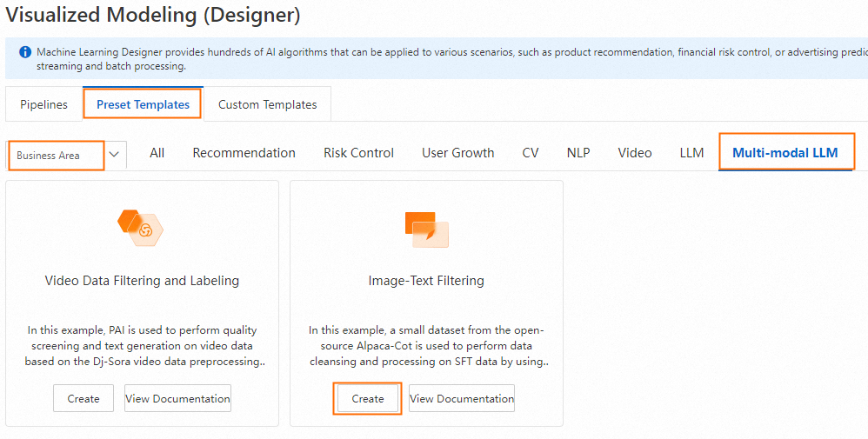Image resolution: width=868 pixels, height=439 pixels.
Task: Choose the NLP category tab
Action: (x=578, y=153)
